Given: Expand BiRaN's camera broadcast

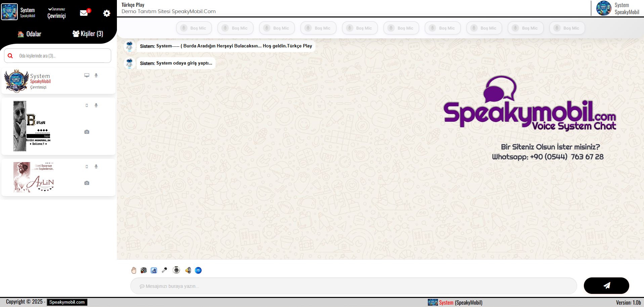Looking at the screenshot, I should (87, 132).
